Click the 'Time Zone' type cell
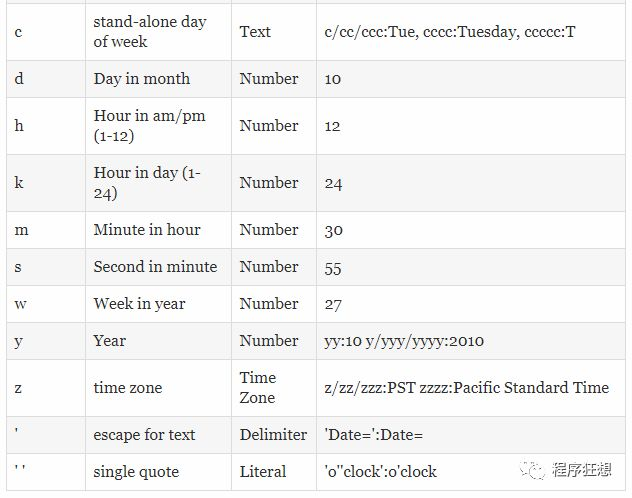Viewport: 632px width, 498px height. click(x=274, y=388)
